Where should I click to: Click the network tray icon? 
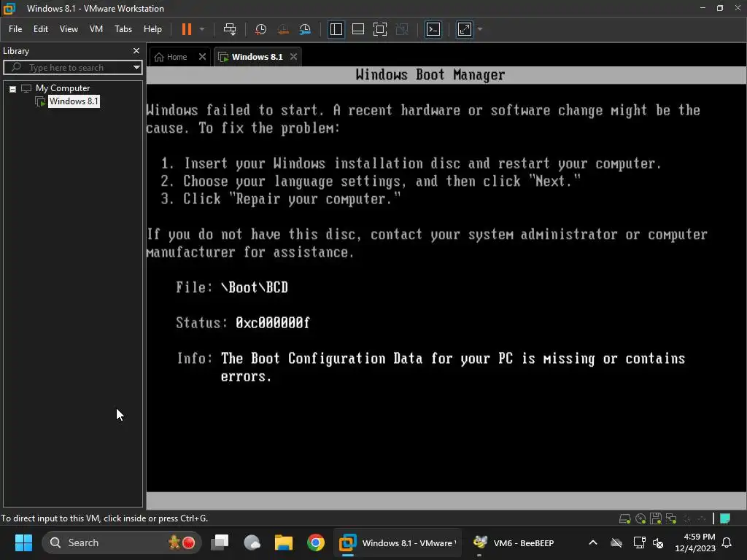[639, 542]
